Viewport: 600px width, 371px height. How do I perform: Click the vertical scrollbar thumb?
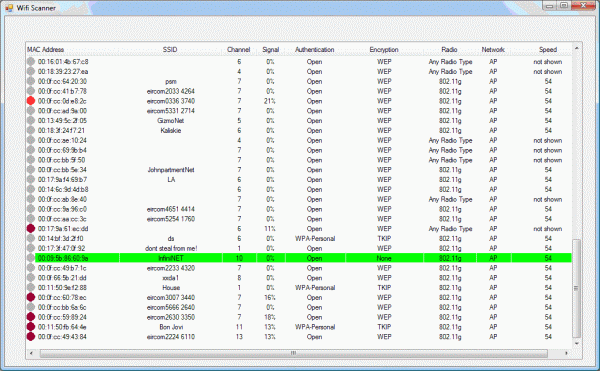pyautogui.click(x=577, y=288)
